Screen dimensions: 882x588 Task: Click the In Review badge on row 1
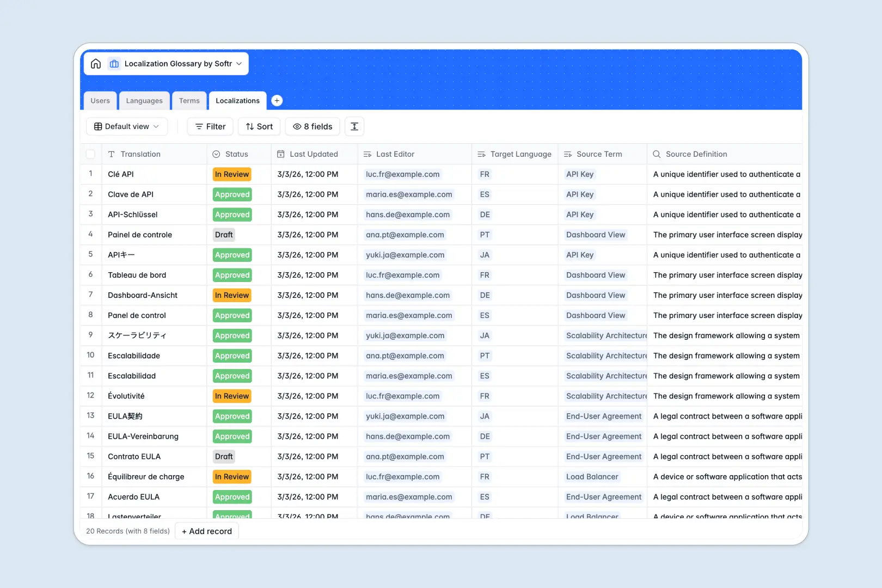(231, 174)
